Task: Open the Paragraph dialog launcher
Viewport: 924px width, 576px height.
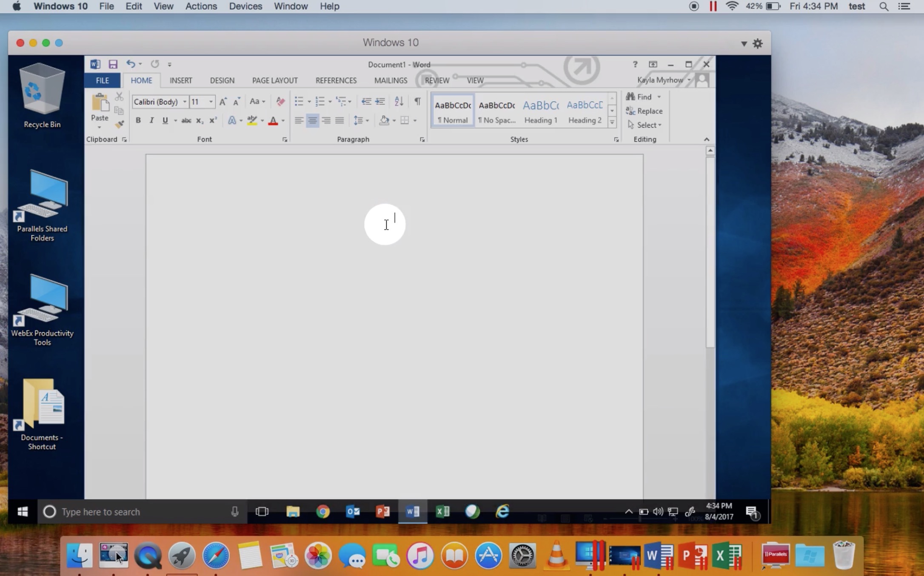Action: pos(422,140)
